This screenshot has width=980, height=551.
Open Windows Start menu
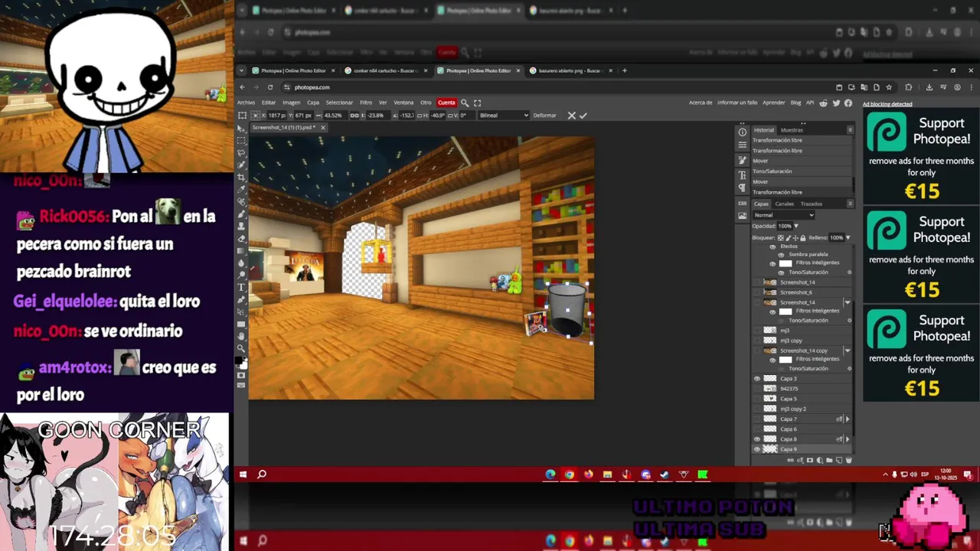[243, 474]
